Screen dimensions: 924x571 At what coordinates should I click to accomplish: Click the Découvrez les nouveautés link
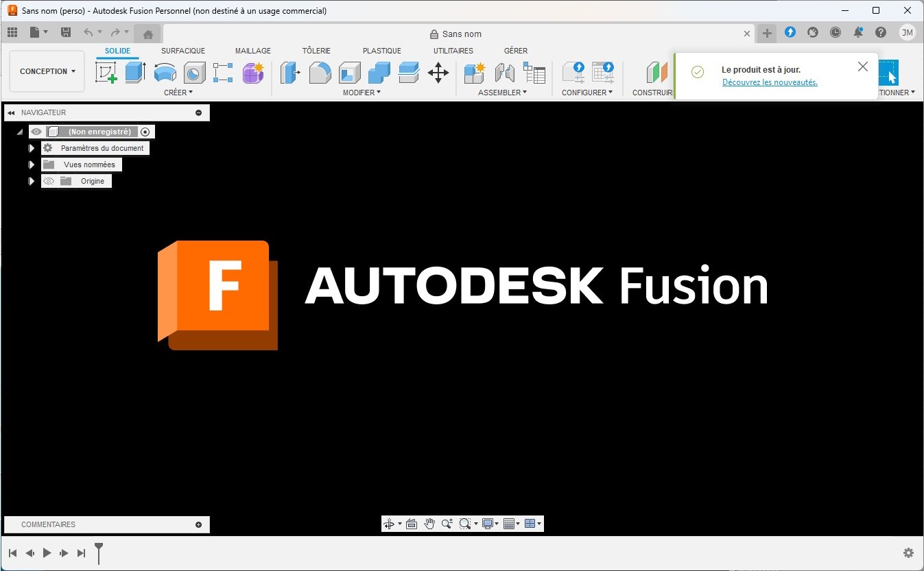[770, 82]
